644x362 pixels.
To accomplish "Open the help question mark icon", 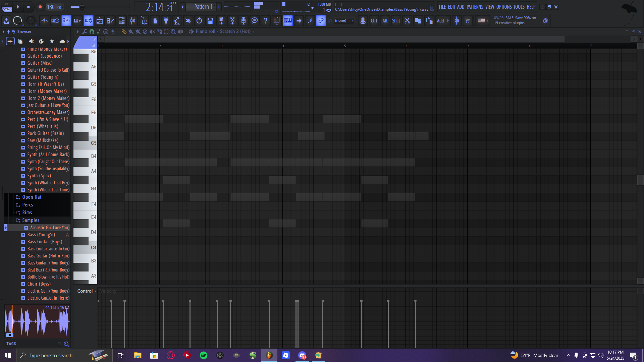I will coord(266,21).
